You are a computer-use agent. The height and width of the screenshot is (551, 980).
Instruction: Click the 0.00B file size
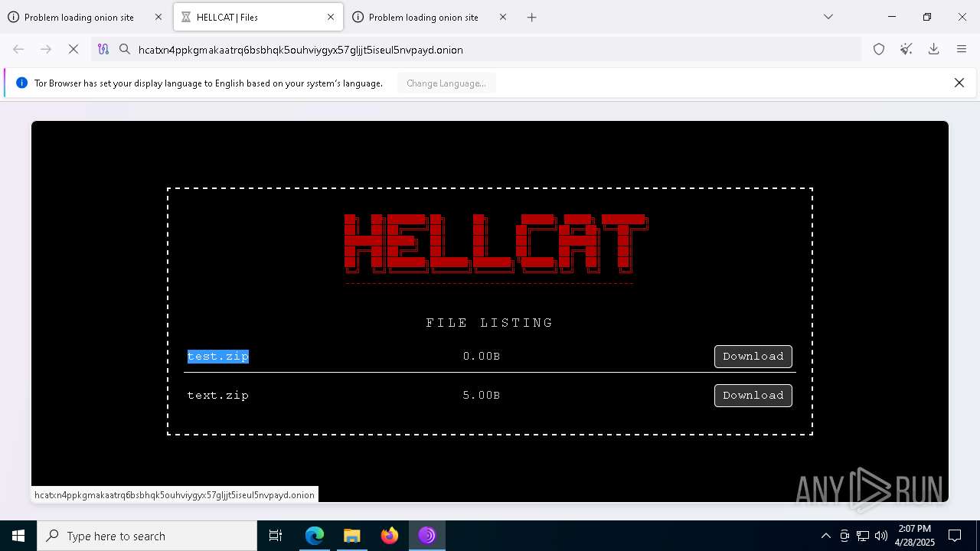(482, 357)
